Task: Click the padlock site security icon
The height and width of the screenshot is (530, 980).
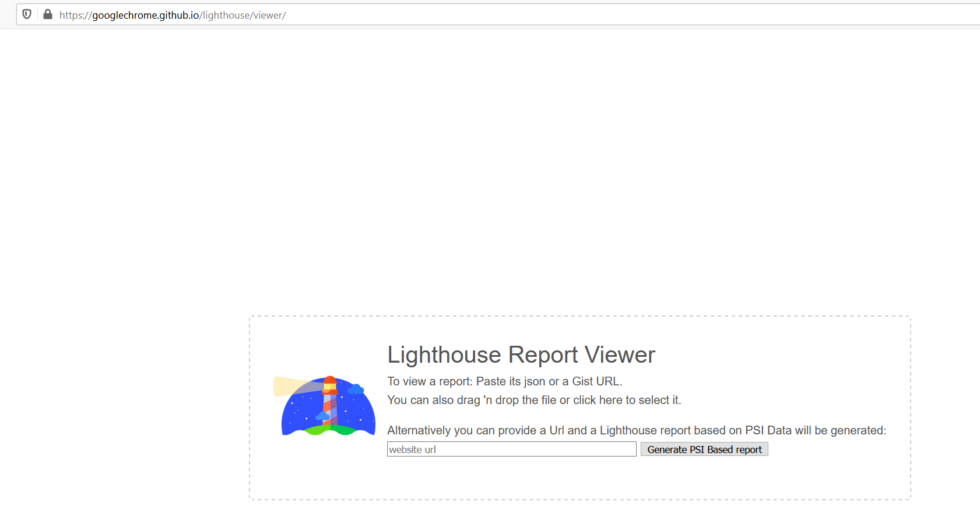Action: (x=48, y=15)
